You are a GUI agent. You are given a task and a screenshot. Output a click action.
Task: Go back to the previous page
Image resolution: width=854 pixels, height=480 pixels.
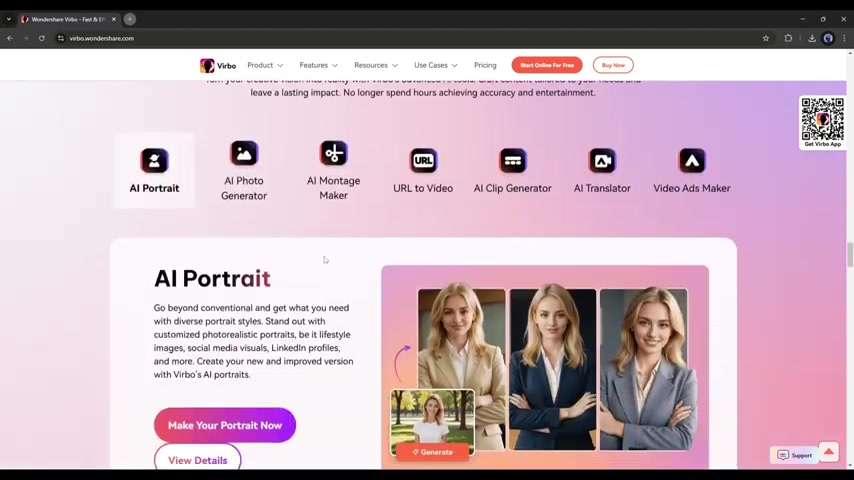click(10, 38)
